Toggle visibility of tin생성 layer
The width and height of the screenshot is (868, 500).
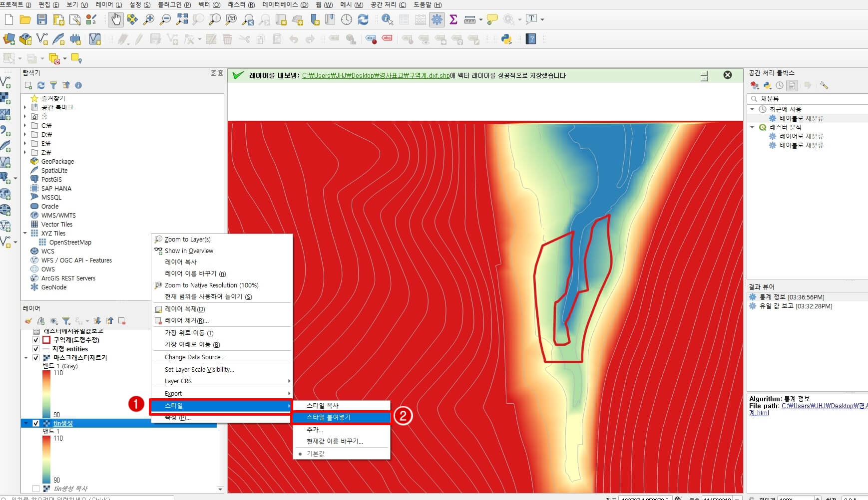[x=36, y=423]
